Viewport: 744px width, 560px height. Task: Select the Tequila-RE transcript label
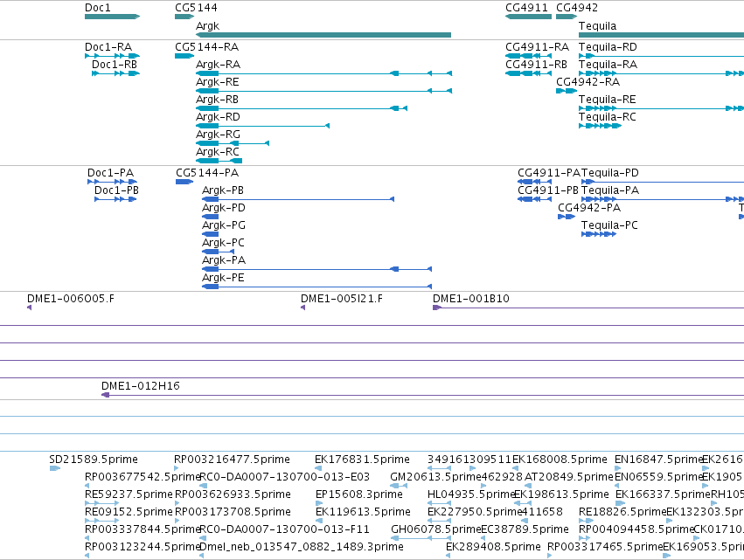click(x=608, y=100)
